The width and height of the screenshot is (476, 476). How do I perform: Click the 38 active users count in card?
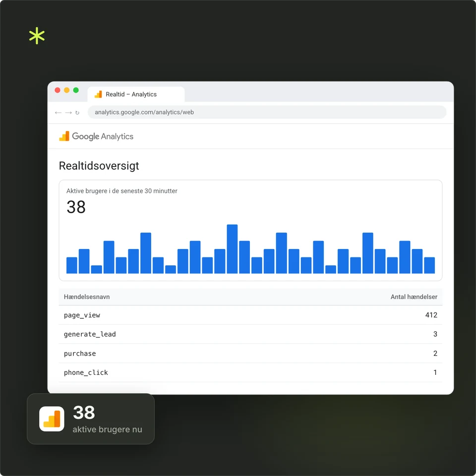point(76,207)
